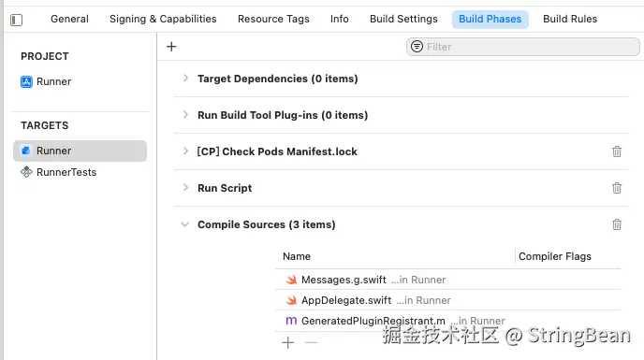Image resolution: width=644 pixels, height=360 pixels.
Task: Click the Compile Sources (3 items) title
Action: point(266,224)
